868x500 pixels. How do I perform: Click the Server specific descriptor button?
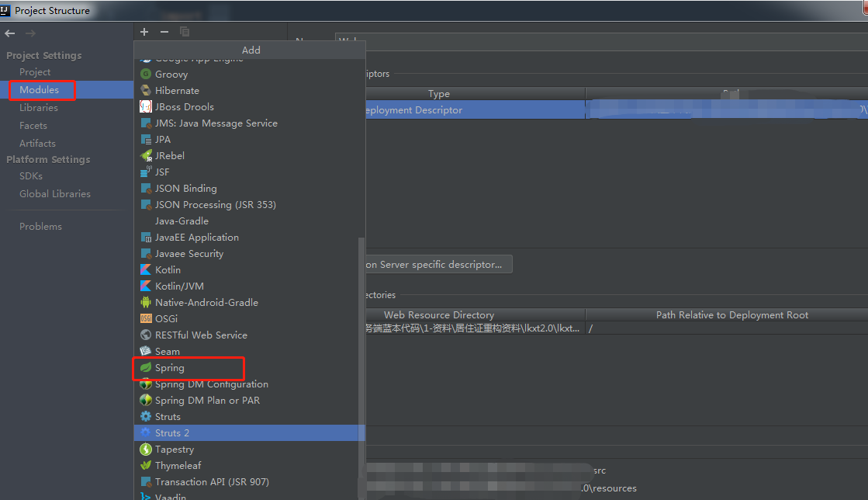(x=438, y=265)
